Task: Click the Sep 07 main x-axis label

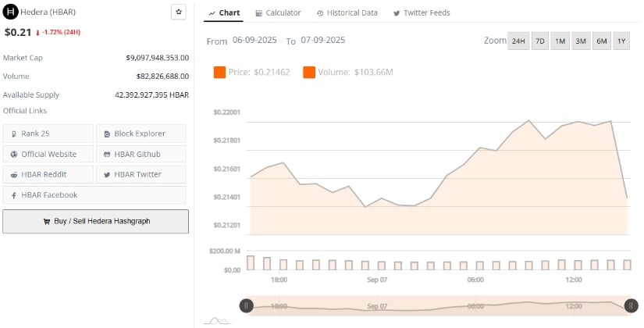Action: tap(377, 280)
